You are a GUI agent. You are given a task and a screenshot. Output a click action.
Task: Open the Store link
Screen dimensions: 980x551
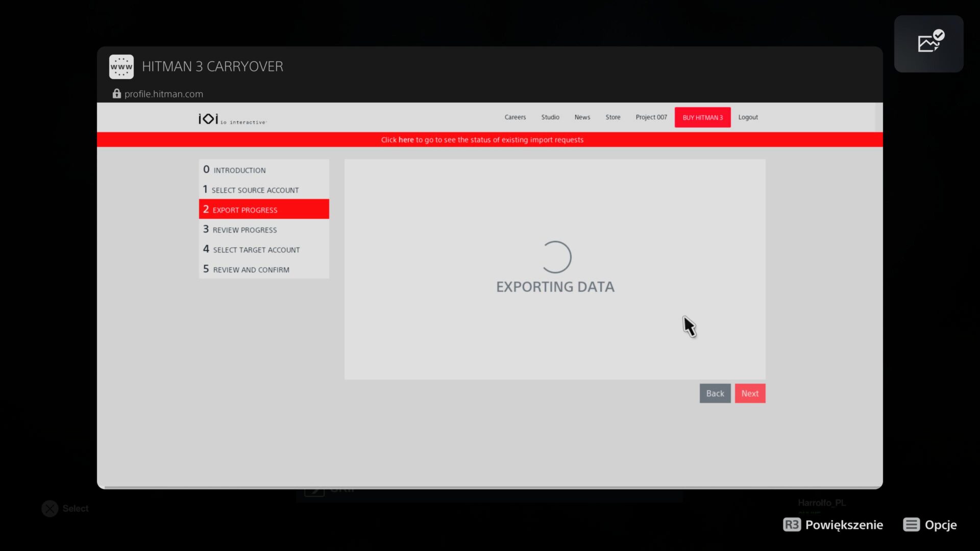click(x=613, y=117)
